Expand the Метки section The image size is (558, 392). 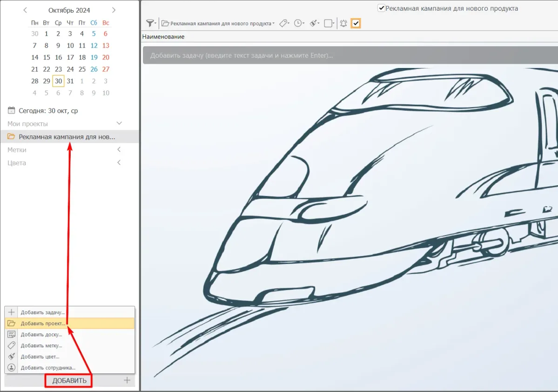click(119, 149)
